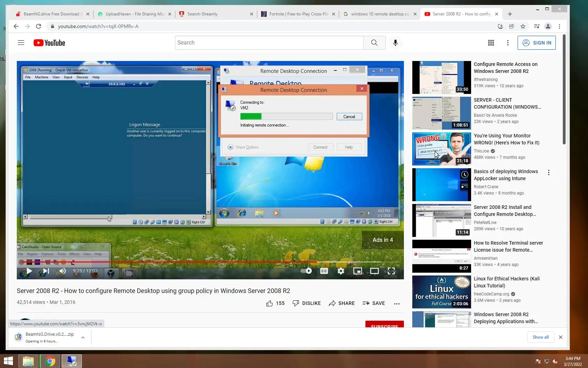This screenshot has width=588, height=368.
Task: Add AppLocker video to queue
Action: click(x=464, y=186)
